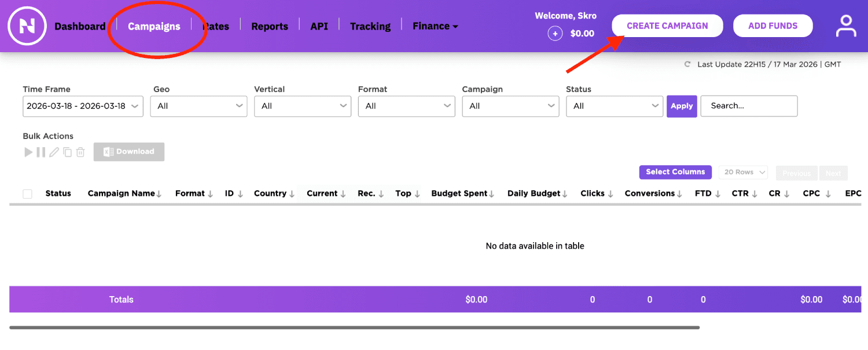Sort by Current column header
The width and height of the screenshot is (868, 350).
tap(326, 194)
